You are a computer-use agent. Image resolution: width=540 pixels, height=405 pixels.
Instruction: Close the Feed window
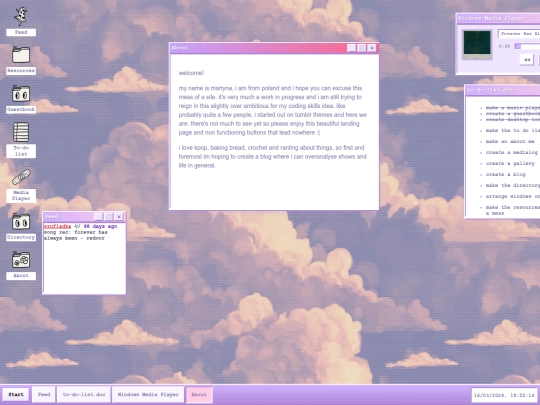point(119,217)
